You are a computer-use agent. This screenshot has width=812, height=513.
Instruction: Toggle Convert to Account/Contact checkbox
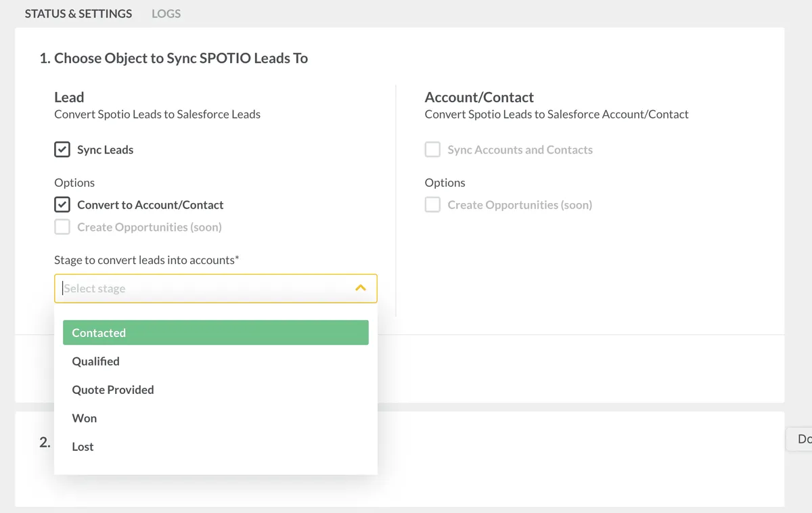(x=62, y=204)
